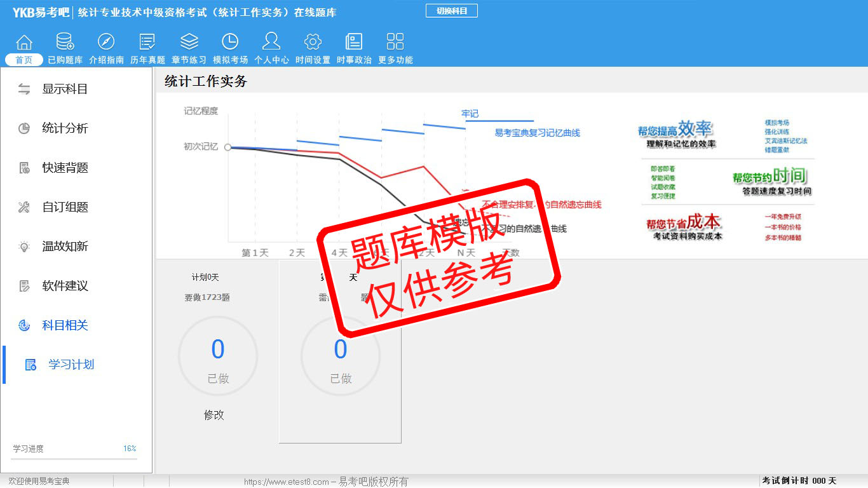
Task: Select the 历年真题 past papers icon
Action: tap(147, 43)
